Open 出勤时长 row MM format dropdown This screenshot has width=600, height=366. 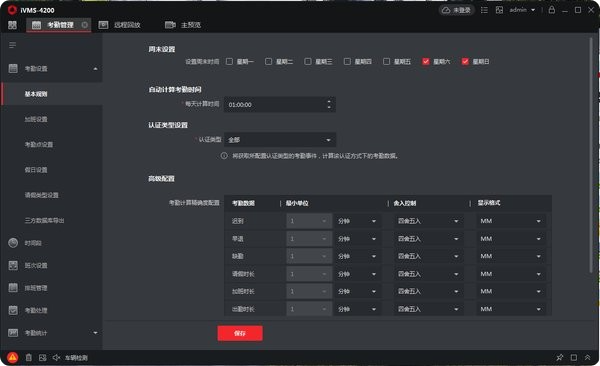tap(511, 309)
